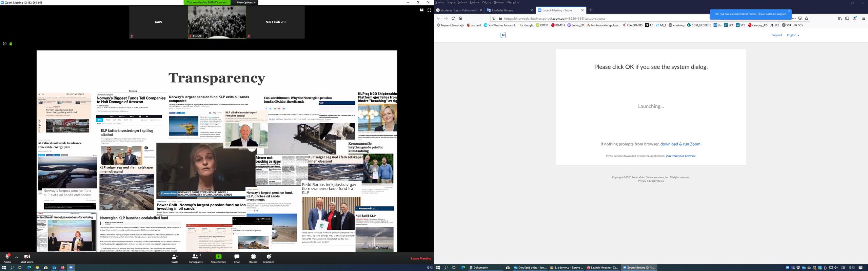Click the Firefox home icon
Viewport: 868px width, 271px height.
tap(460, 18)
